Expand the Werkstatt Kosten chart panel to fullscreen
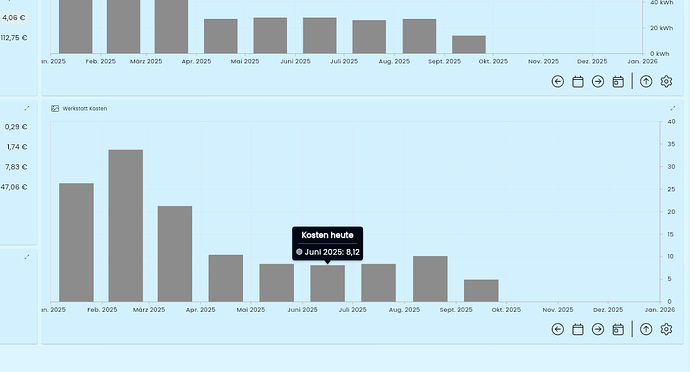This screenshot has width=690, height=372. pyautogui.click(x=672, y=108)
